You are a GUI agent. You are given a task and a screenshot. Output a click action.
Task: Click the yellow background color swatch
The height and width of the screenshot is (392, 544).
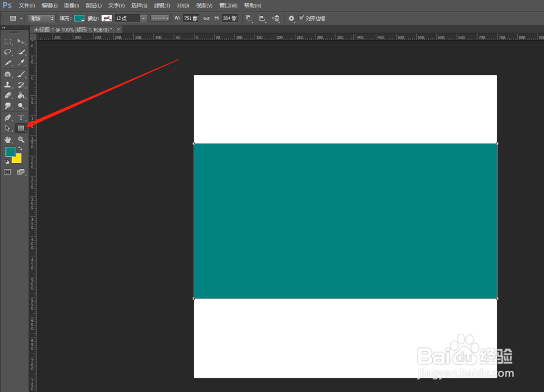coord(17,159)
